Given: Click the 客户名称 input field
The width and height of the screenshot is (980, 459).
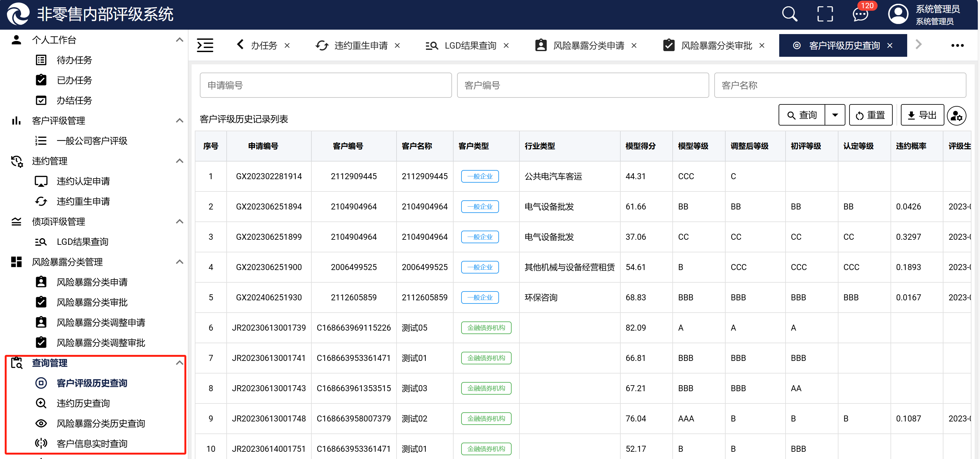Looking at the screenshot, I should [x=840, y=85].
